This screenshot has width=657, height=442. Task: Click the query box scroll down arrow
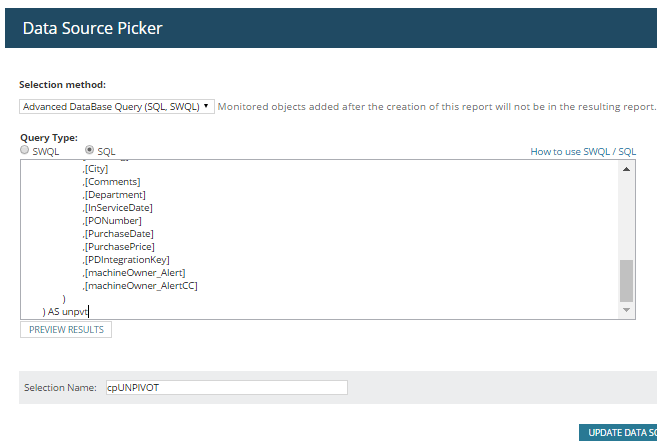627,311
